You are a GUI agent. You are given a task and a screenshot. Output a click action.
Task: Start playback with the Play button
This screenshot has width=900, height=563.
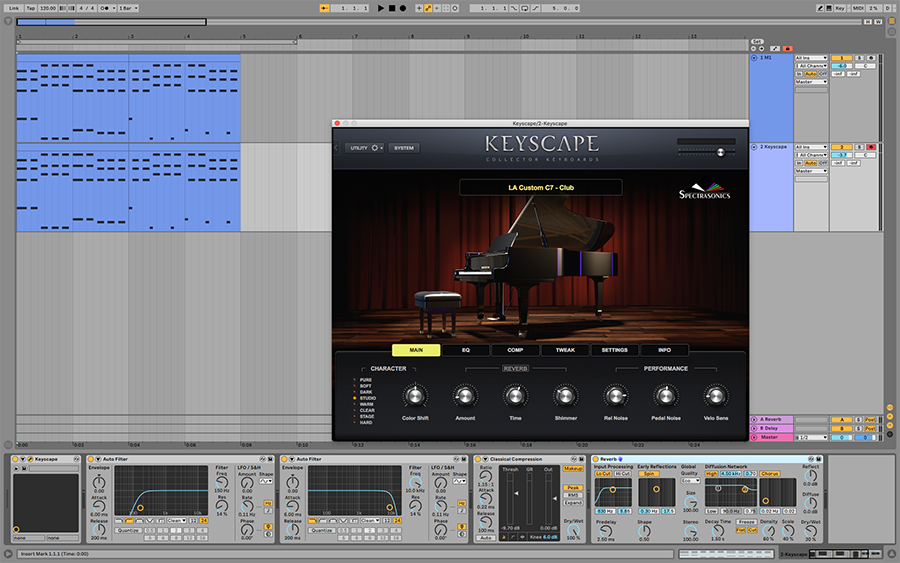click(x=381, y=8)
